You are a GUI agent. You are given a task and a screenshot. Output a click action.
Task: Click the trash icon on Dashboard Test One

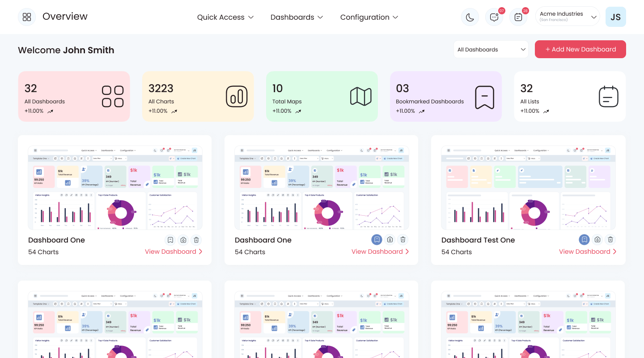click(610, 240)
